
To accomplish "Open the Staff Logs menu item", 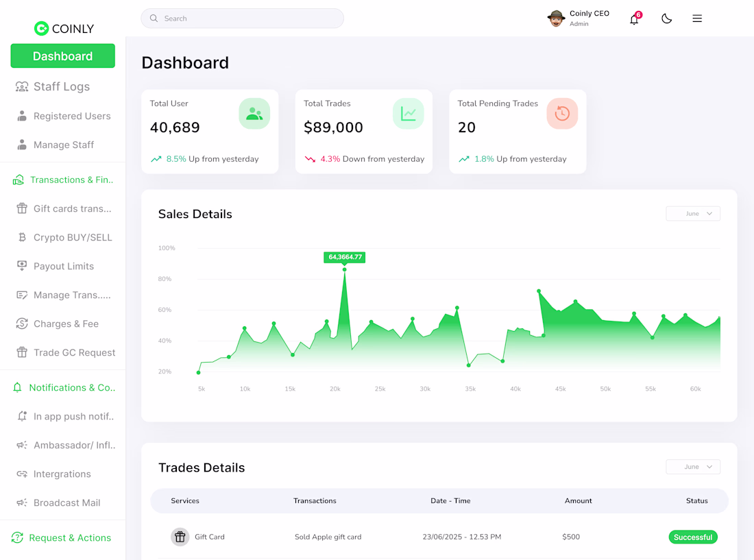I will click(62, 86).
